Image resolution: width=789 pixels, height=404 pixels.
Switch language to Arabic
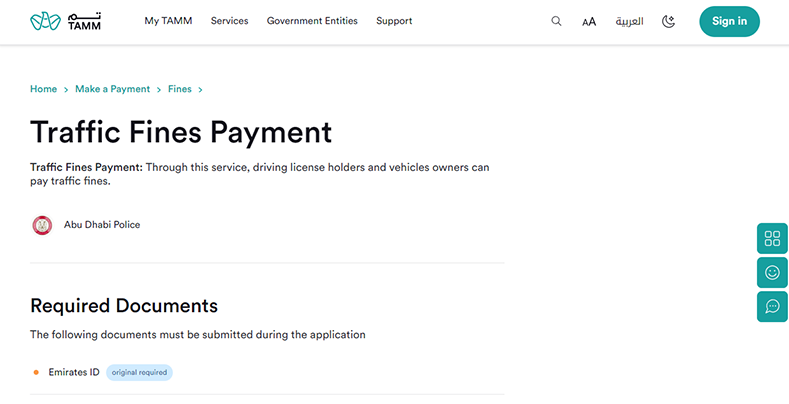[629, 21]
